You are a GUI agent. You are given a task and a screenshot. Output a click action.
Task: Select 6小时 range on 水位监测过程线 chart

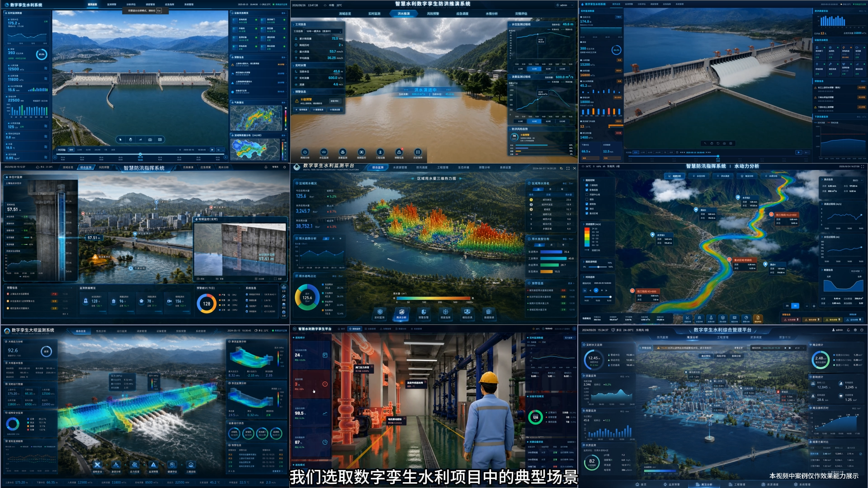tap(548, 69)
